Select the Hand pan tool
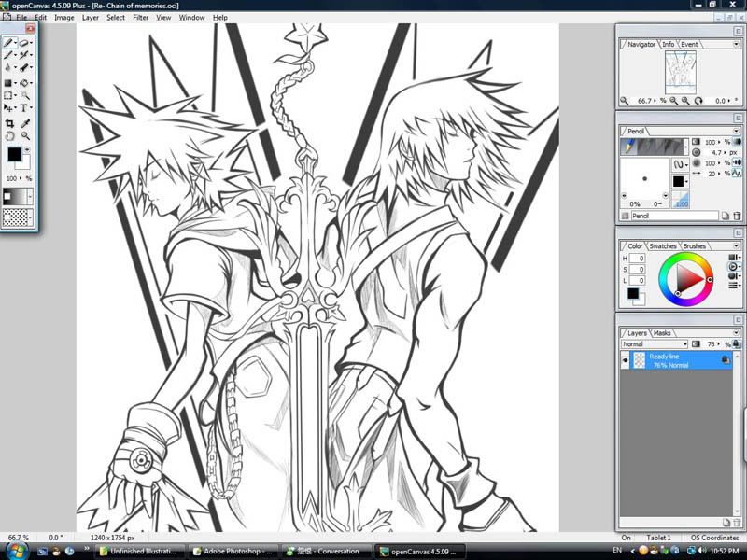 pyautogui.click(x=9, y=135)
